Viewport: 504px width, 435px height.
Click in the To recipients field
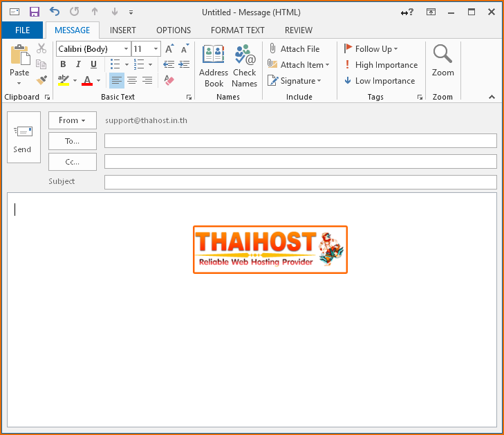coord(301,141)
